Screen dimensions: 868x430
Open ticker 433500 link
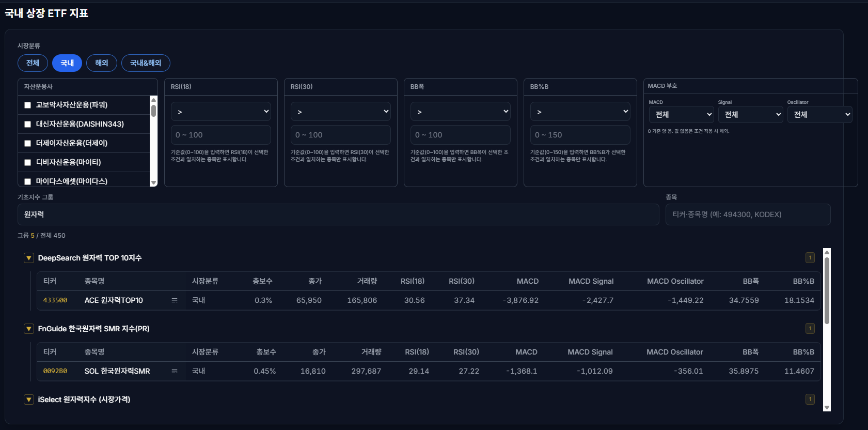tap(55, 300)
